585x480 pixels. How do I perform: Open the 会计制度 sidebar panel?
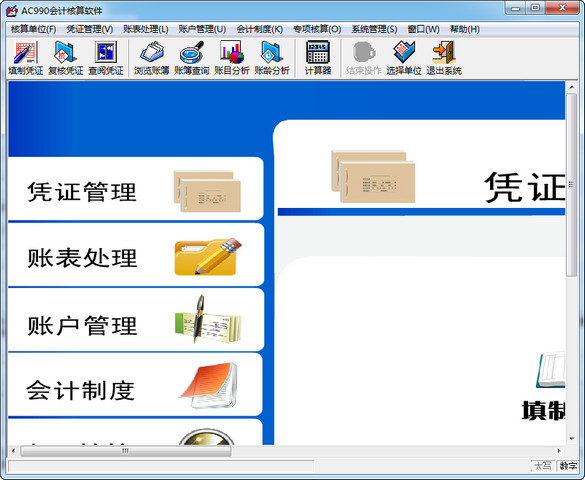tap(135, 385)
